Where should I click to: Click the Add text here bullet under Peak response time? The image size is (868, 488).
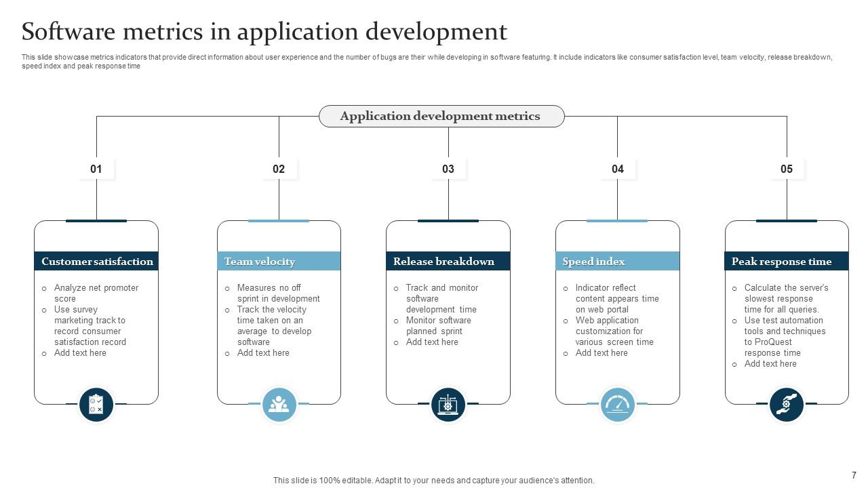pyautogui.click(x=770, y=363)
